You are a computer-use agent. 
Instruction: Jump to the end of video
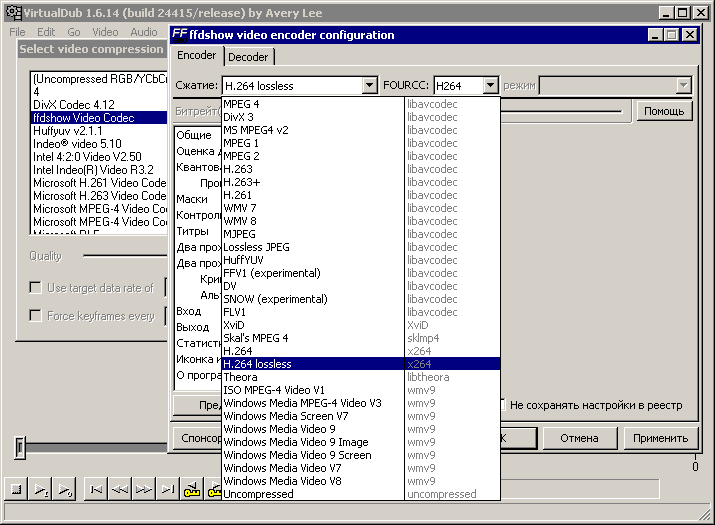(x=168, y=489)
